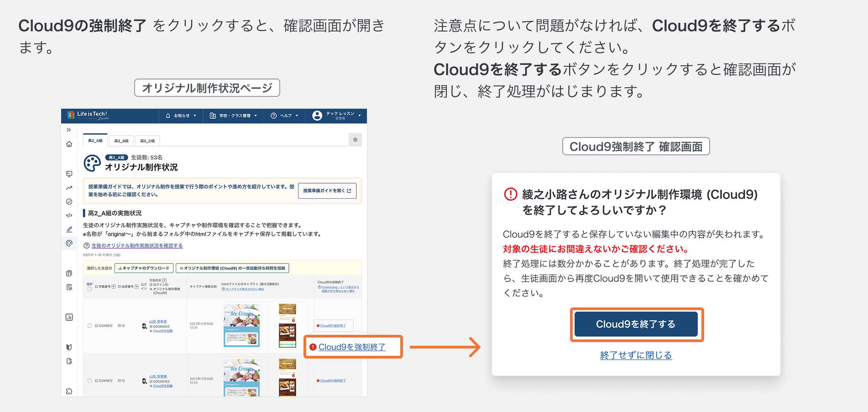Click the オリジナル制作状況ページ label
The width and height of the screenshot is (868, 412).
207,88
